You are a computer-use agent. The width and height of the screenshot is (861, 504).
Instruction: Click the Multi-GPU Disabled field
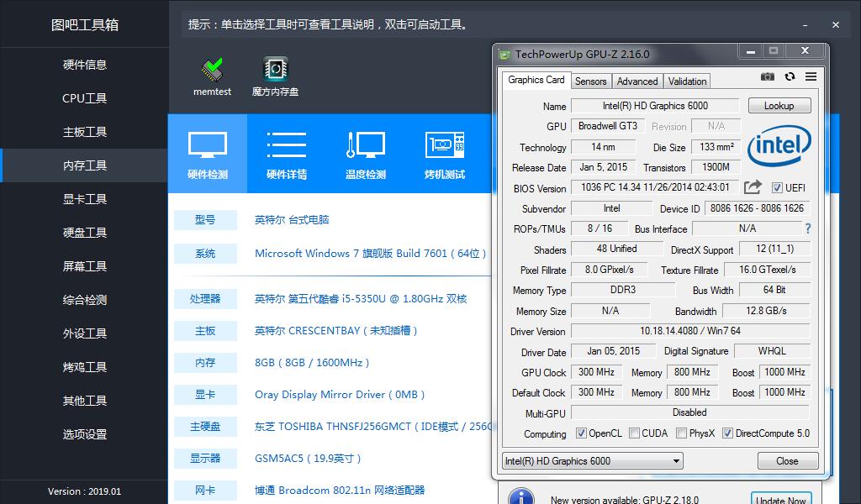coord(690,412)
